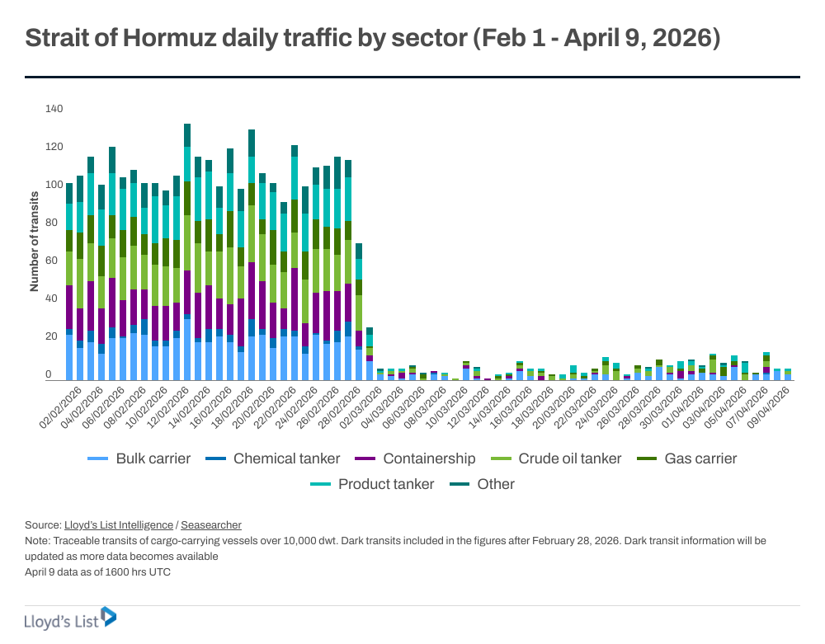
Task: Open the Lloyd's List Intelligence source link
Action: point(119,525)
